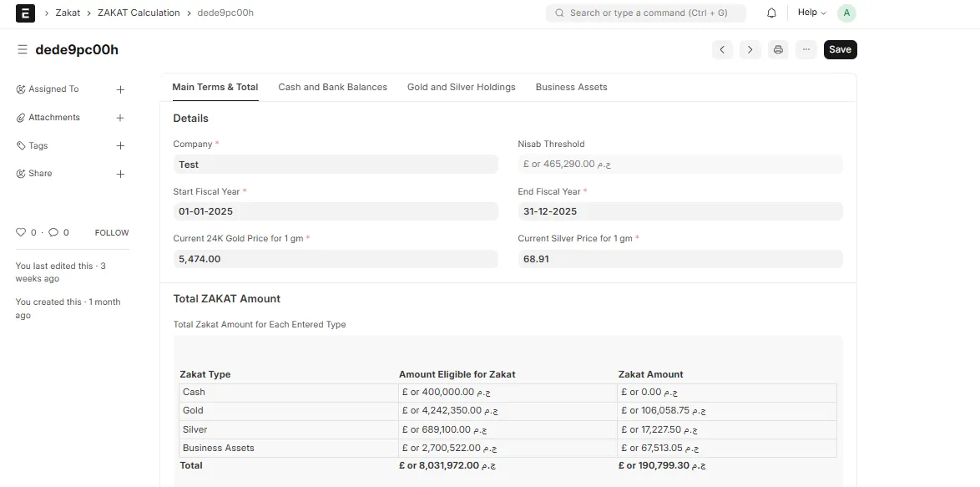Screen dimensions: 980x487
Task: Open comments via the speech bubble icon
Action: coord(55,232)
